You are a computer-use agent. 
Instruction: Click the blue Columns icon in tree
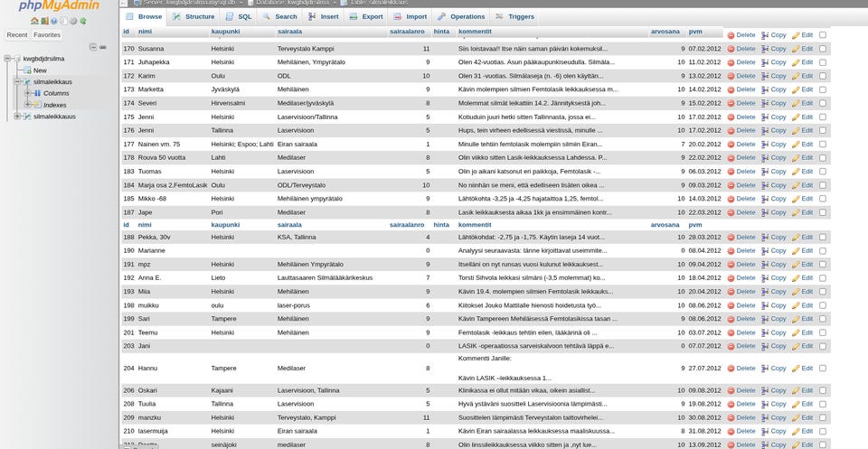37,93
